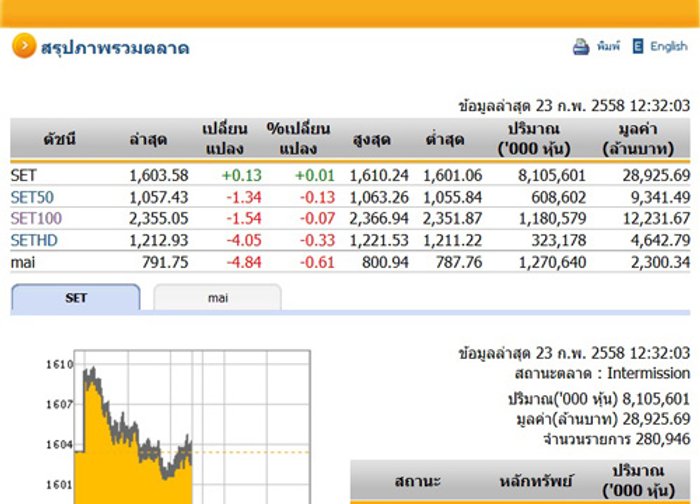Click SETHD change value -4.05

tap(244, 240)
